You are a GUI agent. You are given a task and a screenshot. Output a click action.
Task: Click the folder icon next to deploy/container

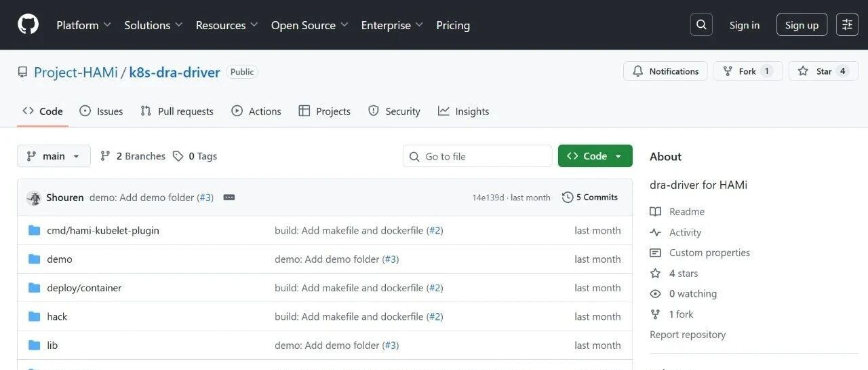35,288
